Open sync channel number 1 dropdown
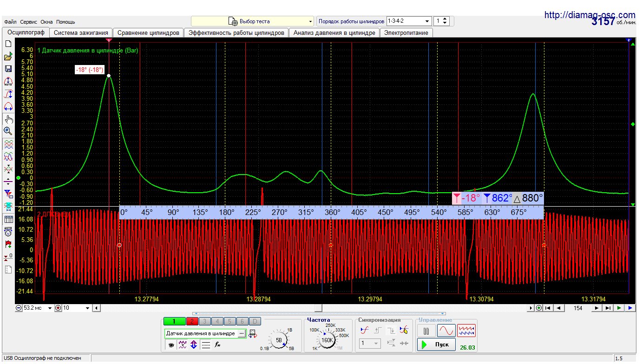Screen dimensions: 642x364 coord(370,344)
